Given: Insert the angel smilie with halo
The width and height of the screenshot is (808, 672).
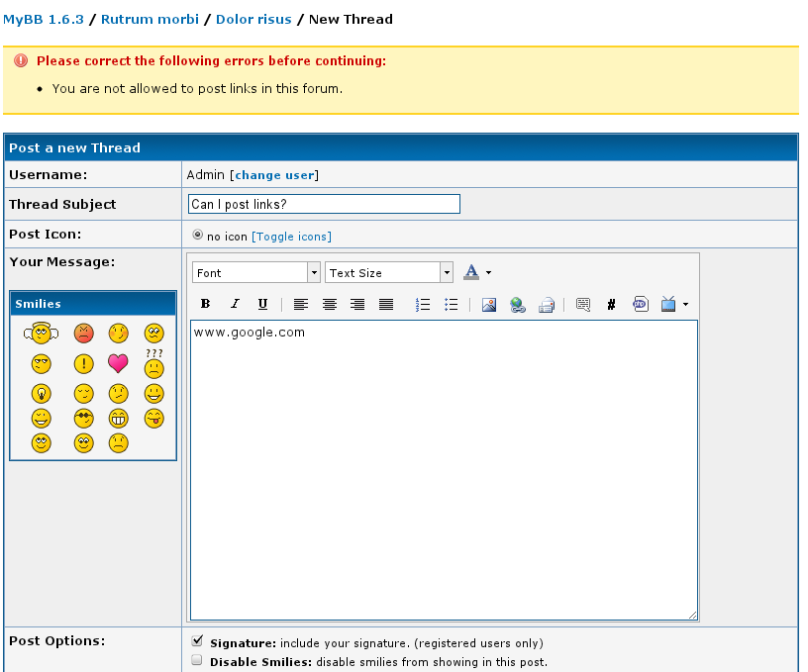Looking at the screenshot, I should coord(41,334).
